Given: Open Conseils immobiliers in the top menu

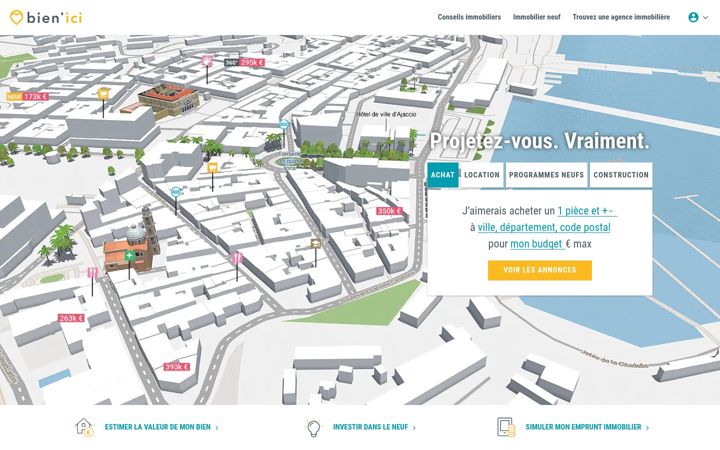Looking at the screenshot, I should [469, 17].
